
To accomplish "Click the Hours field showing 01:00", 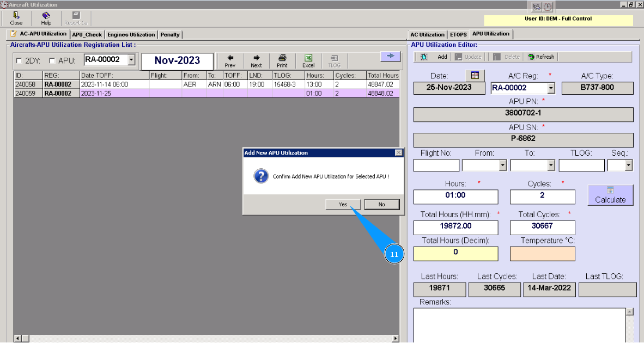I will pyautogui.click(x=455, y=197).
